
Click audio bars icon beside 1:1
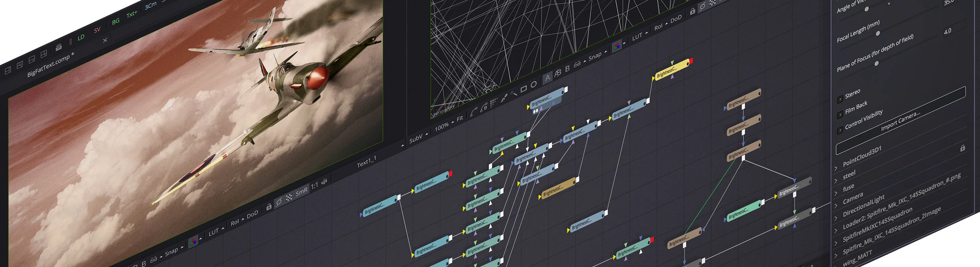[324, 182]
